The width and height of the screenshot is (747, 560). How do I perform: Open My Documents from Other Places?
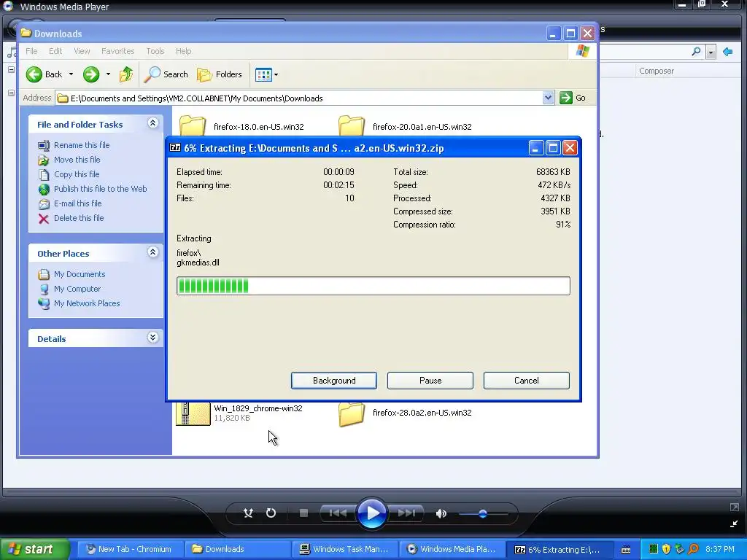[x=80, y=274]
